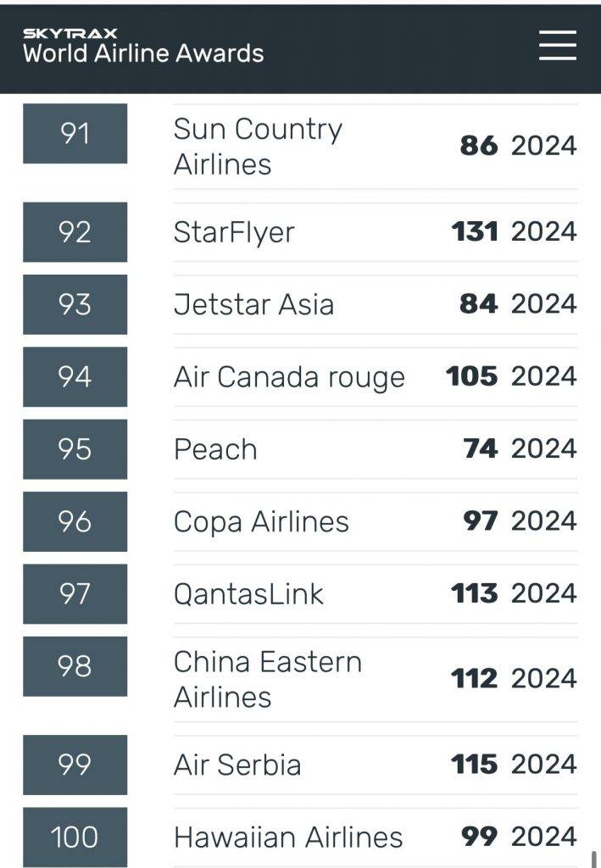Open Hawaiian Airlines listing
The image size is (601, 868).
tap(288, 837)
